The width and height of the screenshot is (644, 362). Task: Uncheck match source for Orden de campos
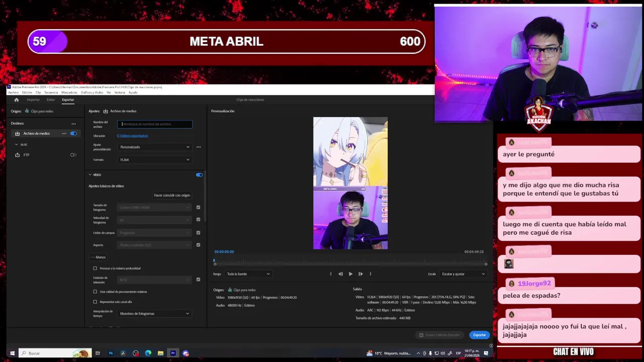click(198, 233)
